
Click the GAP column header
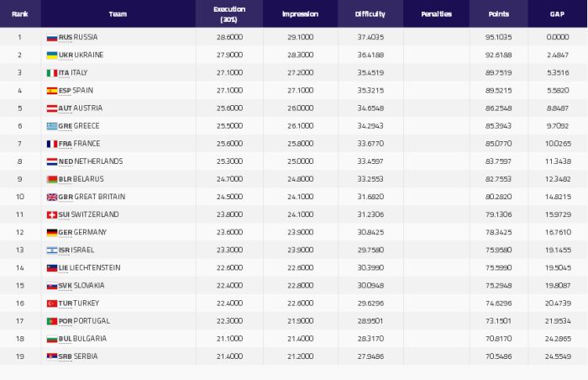[x=558, y=14]
